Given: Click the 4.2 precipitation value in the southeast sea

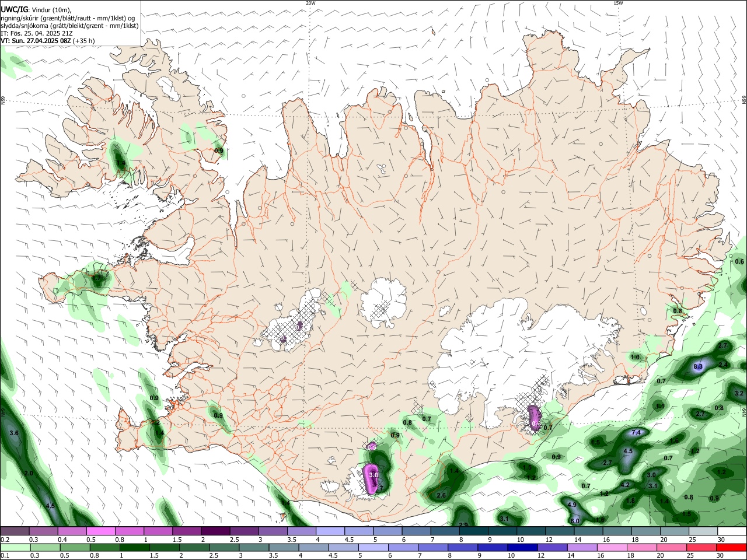Looking at the screenshot, I should tap(625, 485).
